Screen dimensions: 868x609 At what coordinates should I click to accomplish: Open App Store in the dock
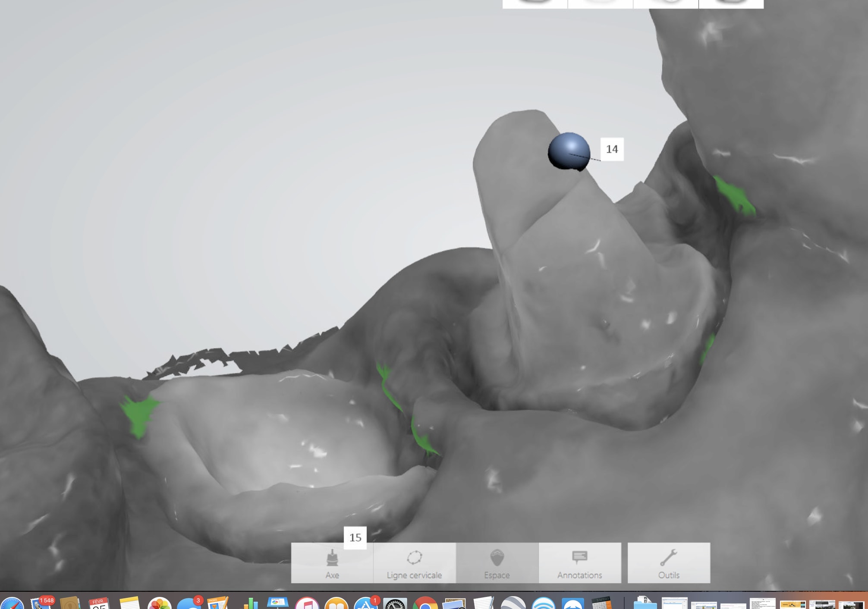point(365,604)
